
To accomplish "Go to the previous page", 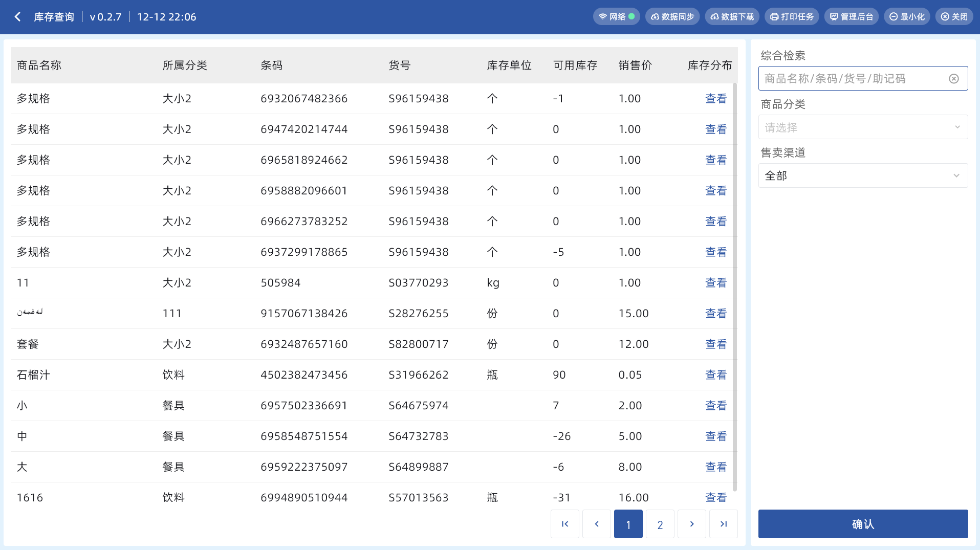I will pyautogui.click(x=597, y=524).
